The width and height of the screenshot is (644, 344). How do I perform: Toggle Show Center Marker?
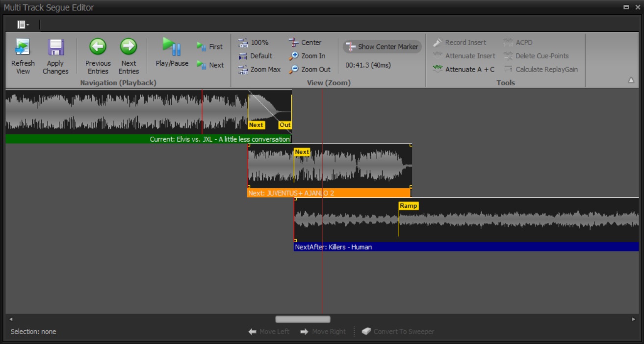click(x=382, y=47)
